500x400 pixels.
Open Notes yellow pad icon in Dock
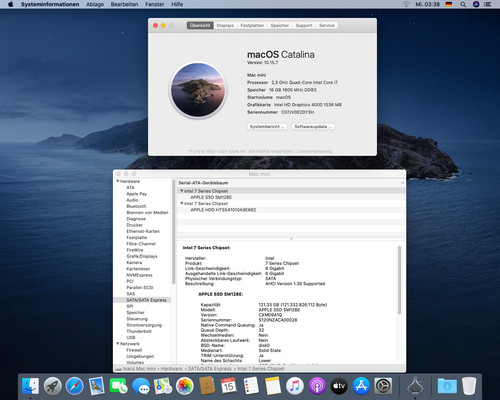[x=273, y=386]
